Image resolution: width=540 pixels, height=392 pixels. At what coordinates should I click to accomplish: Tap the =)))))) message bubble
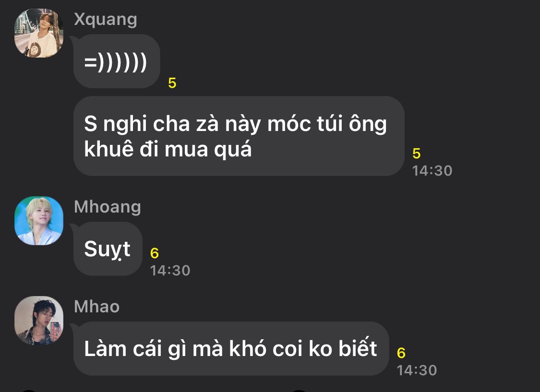(x=117, y=61)
